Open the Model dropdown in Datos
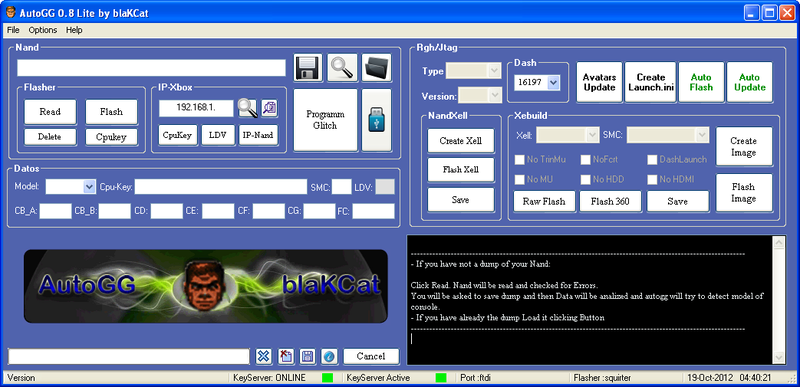 pos(70,187)
